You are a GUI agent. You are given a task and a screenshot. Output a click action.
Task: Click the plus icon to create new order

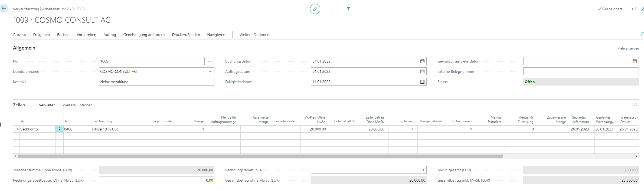point(332,9)
